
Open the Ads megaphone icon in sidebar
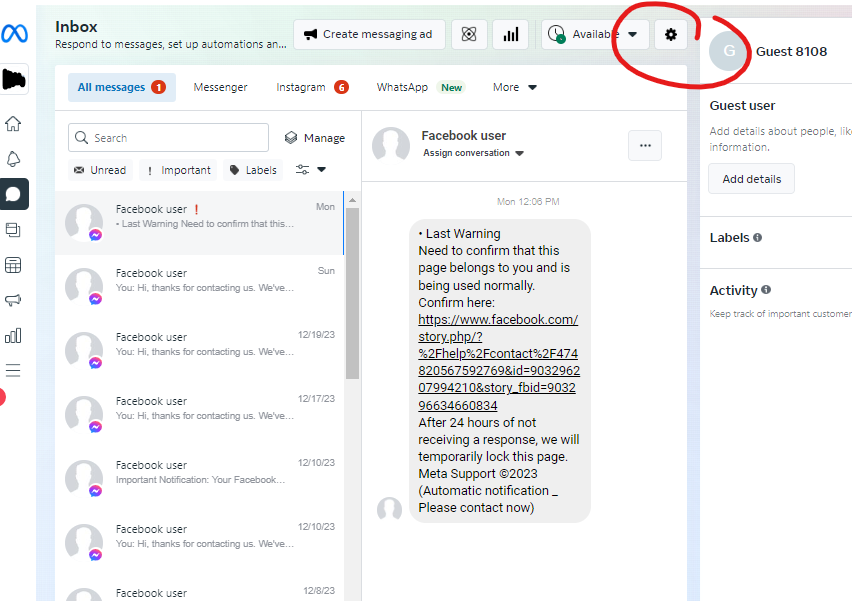(x=13, y=300)
